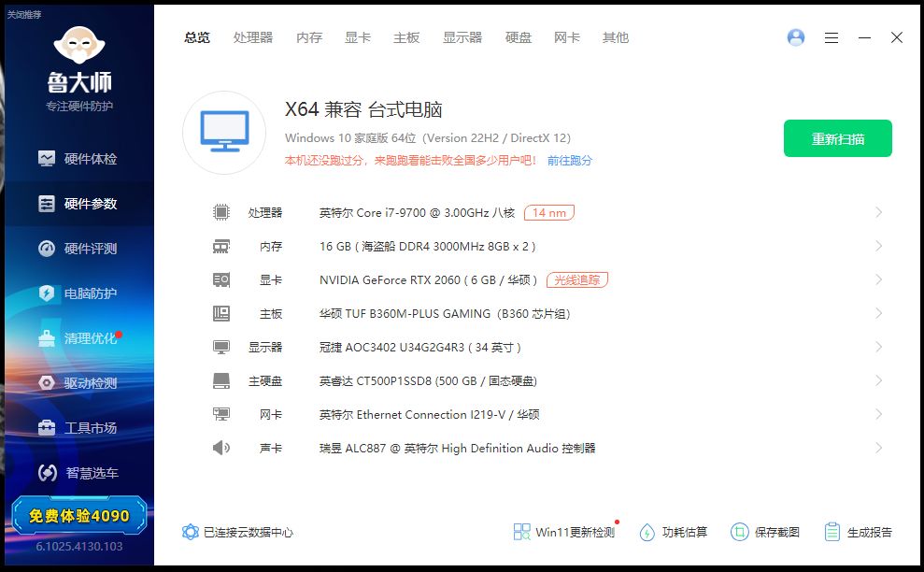
Task: Click the 鲁大师 logo avatar
Action: point(79,46)
